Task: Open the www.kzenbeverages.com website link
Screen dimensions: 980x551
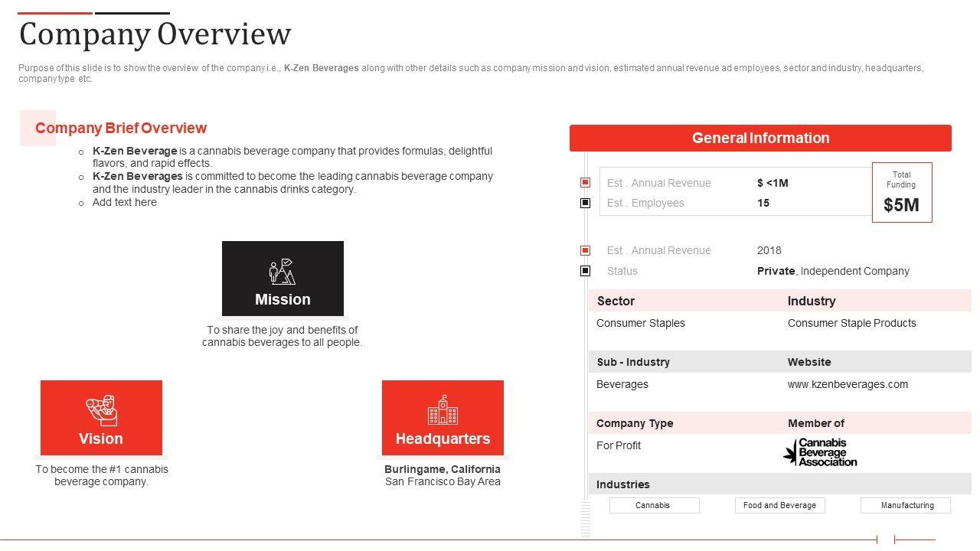Action: pyautogui.click(x=848, y=384)
